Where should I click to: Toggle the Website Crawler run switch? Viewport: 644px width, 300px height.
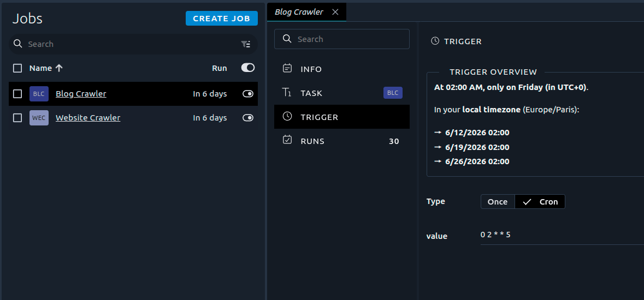point(247,118)
